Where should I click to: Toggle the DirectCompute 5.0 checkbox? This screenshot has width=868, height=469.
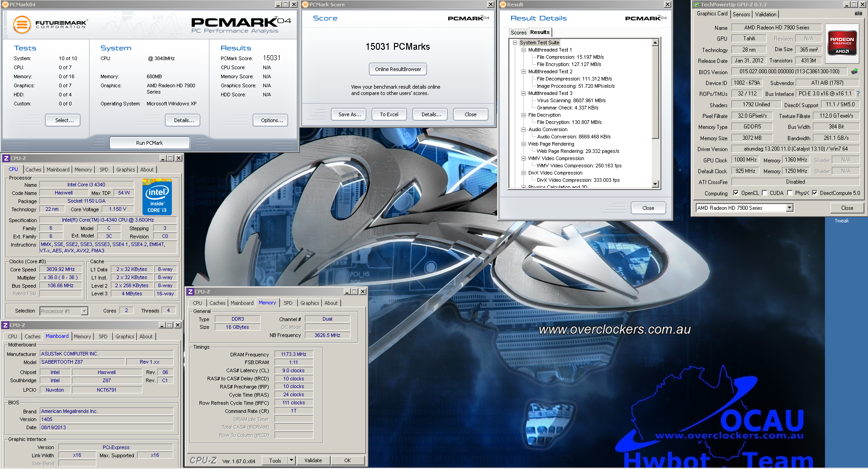[x=815, y=193]
